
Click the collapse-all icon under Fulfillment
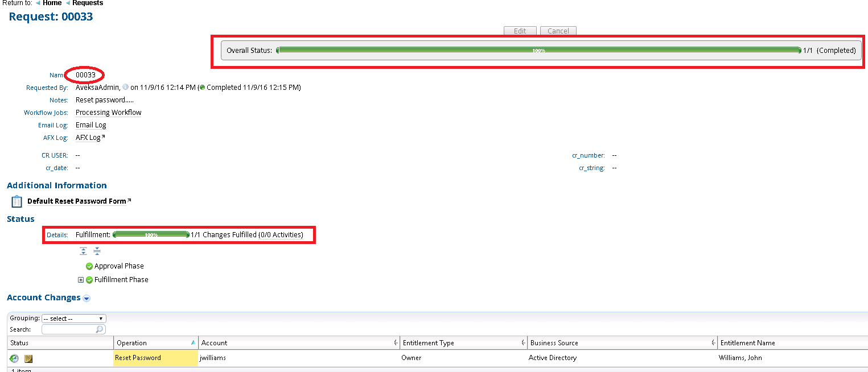(97, 251)
